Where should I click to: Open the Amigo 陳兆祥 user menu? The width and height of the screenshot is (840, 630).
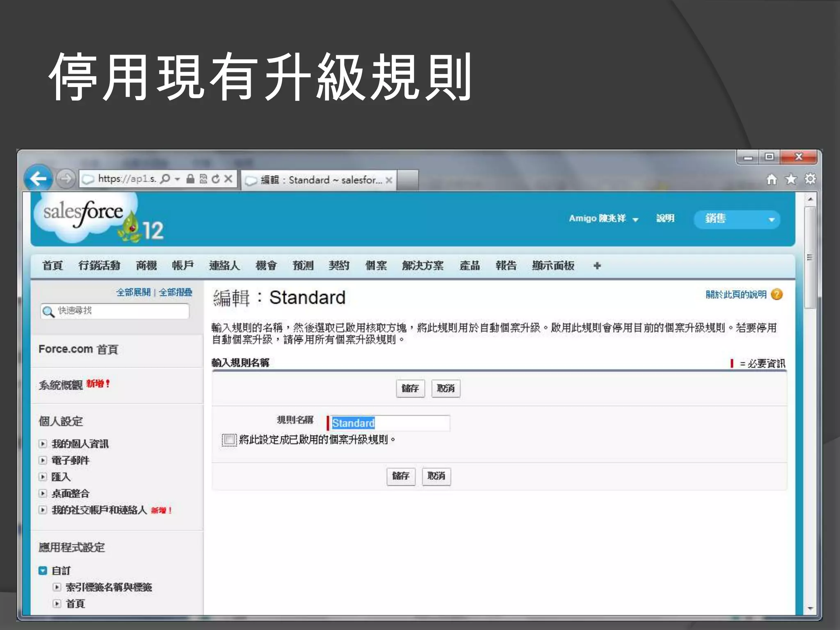(x=603, y=219)
